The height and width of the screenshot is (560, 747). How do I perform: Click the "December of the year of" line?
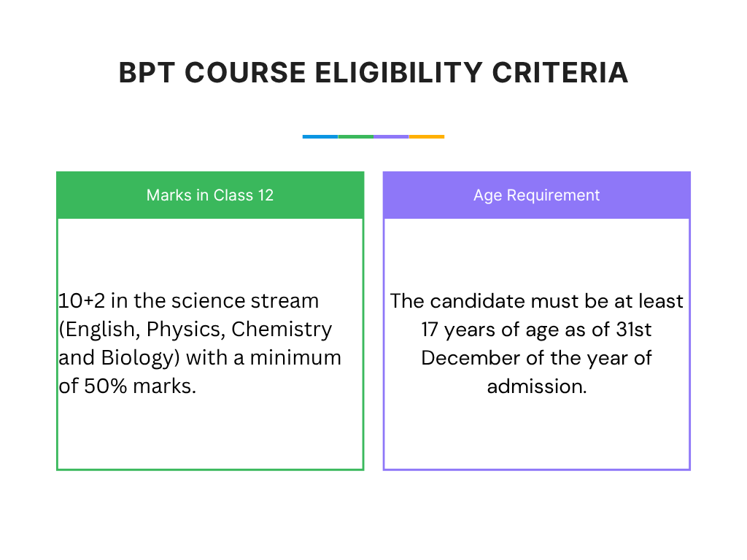[x=537, y=358]
